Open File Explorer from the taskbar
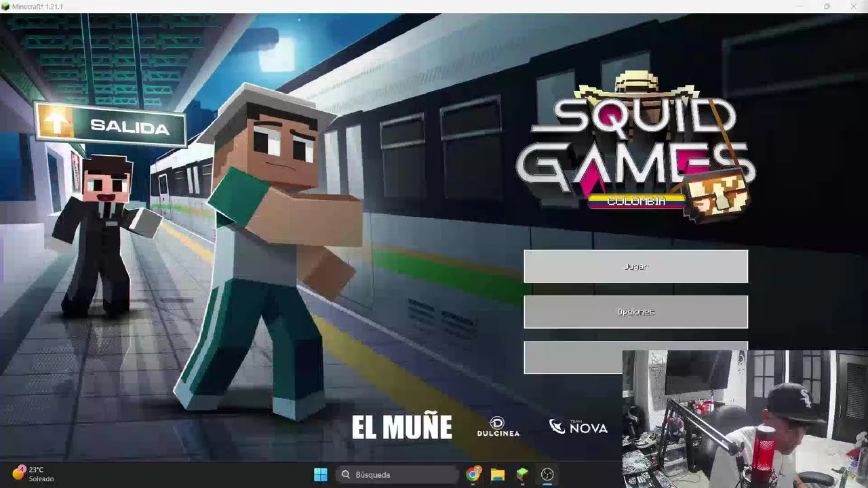This screenshot has height=488, width=868. (498, 474)
